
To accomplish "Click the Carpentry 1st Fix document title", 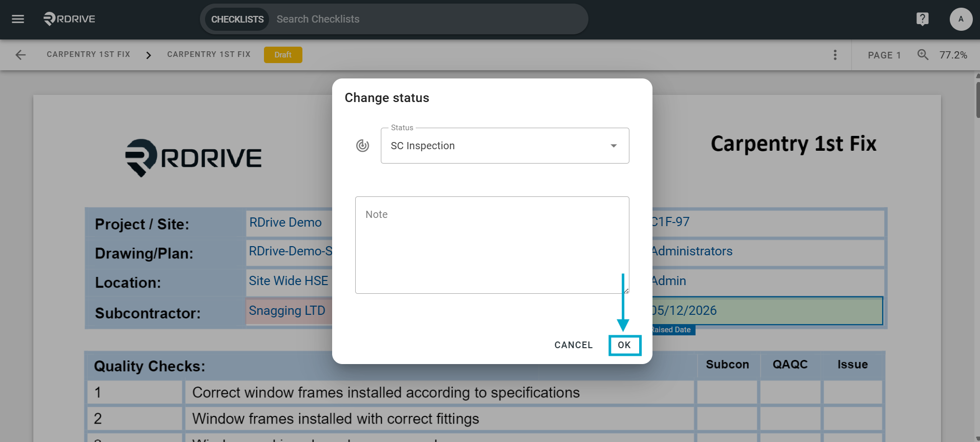I will 793,144.
